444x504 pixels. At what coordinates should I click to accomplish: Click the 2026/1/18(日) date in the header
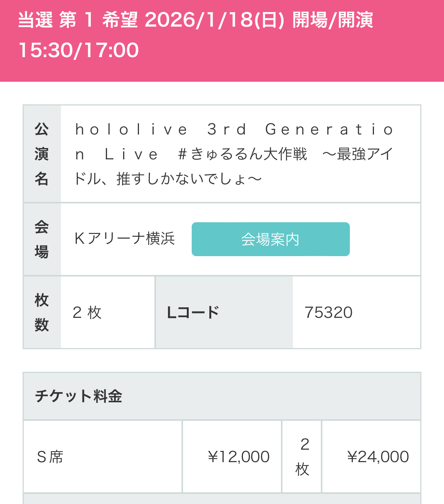[214, 20]
